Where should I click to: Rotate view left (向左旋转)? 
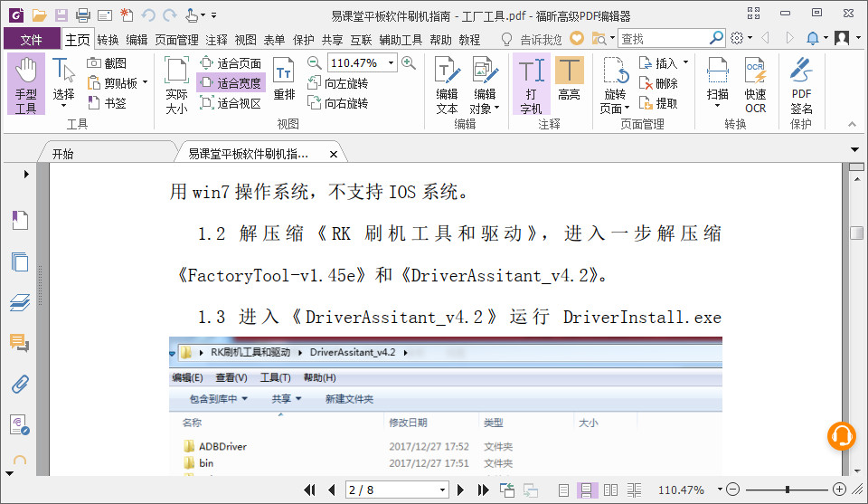pos(337,83)
